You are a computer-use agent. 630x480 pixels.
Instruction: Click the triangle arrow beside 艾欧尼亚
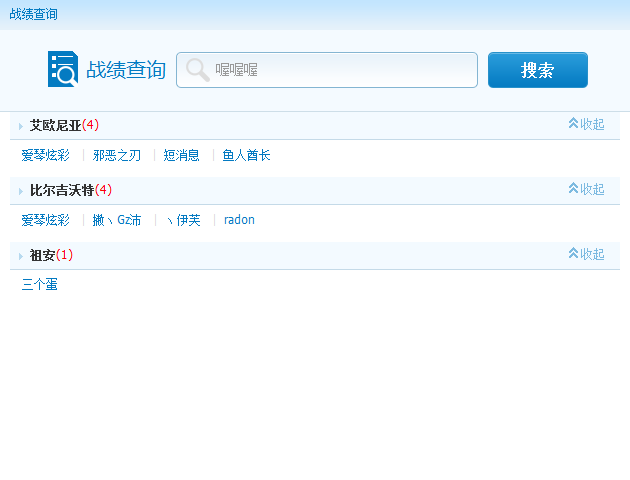point(21,127)
